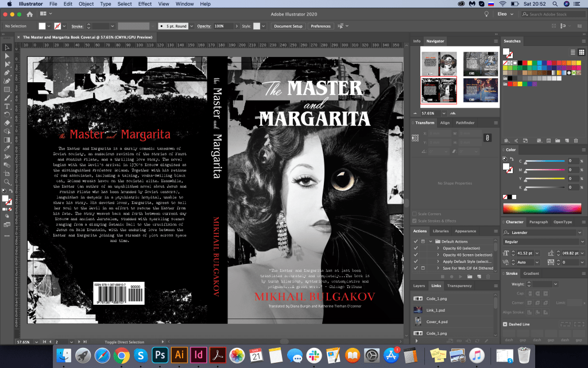Select the Pen tool
The width and height of the screenshot is (588, 368).
7,72
